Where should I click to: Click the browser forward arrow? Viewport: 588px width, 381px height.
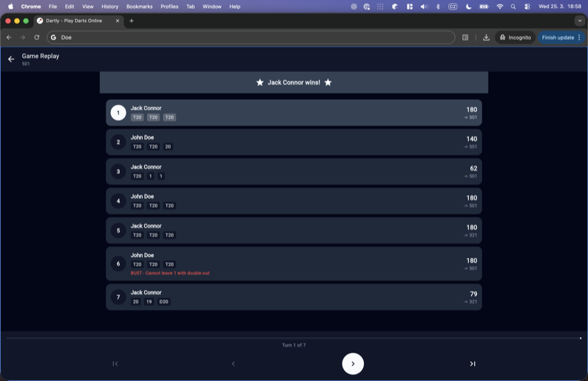[x=23, y=37]
